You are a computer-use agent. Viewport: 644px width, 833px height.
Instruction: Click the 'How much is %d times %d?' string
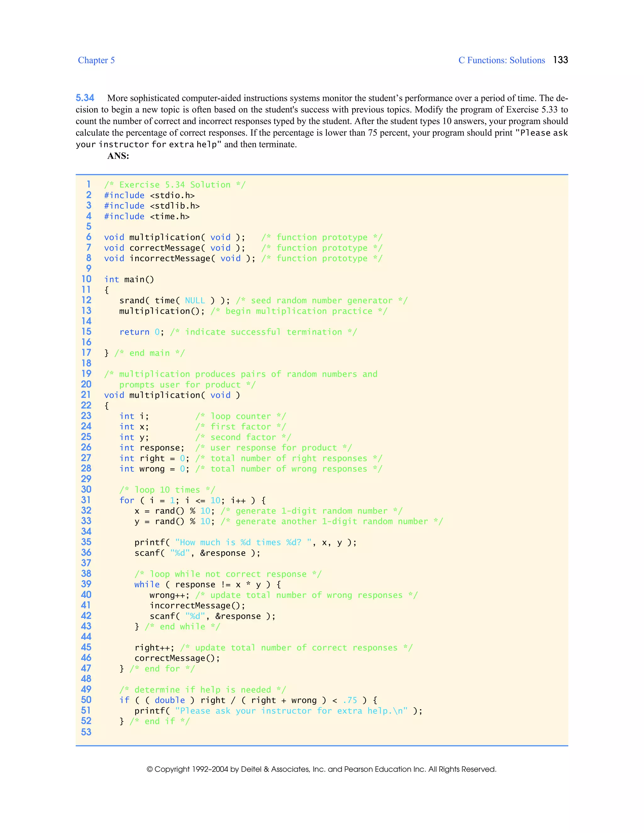click(243, 542)
